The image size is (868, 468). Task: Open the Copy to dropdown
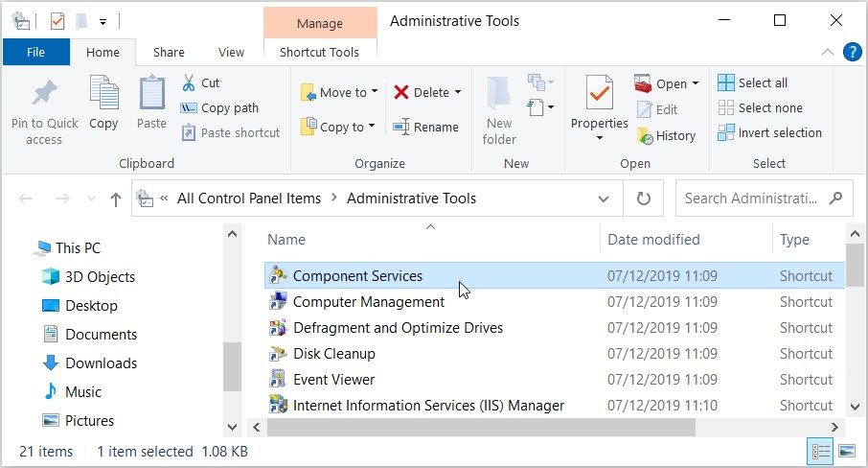click(338, 127)
